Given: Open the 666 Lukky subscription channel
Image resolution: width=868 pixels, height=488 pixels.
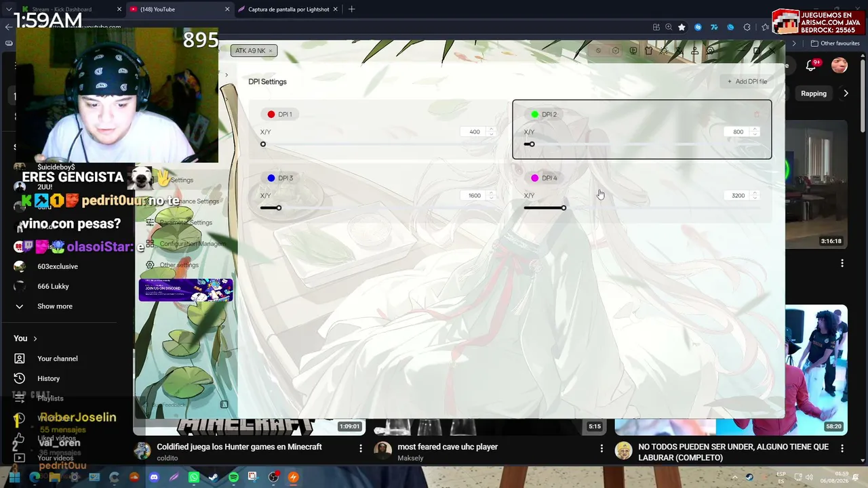Looking at the screenshot, I should click(53, 287).
